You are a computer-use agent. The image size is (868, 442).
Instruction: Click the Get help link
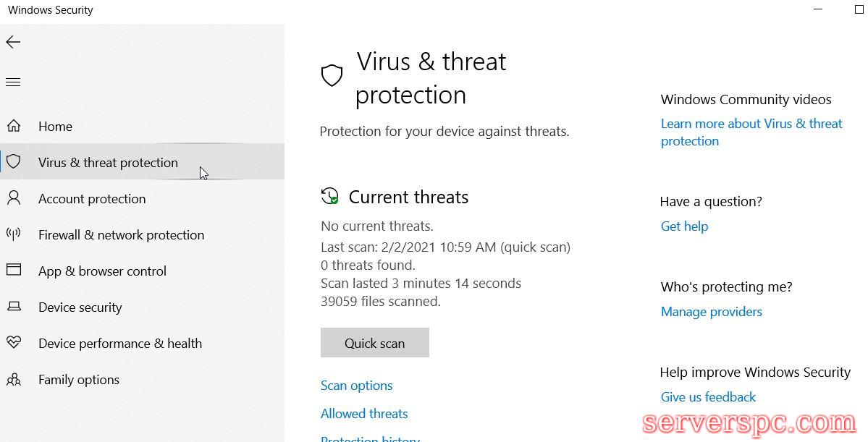point(684,226)
